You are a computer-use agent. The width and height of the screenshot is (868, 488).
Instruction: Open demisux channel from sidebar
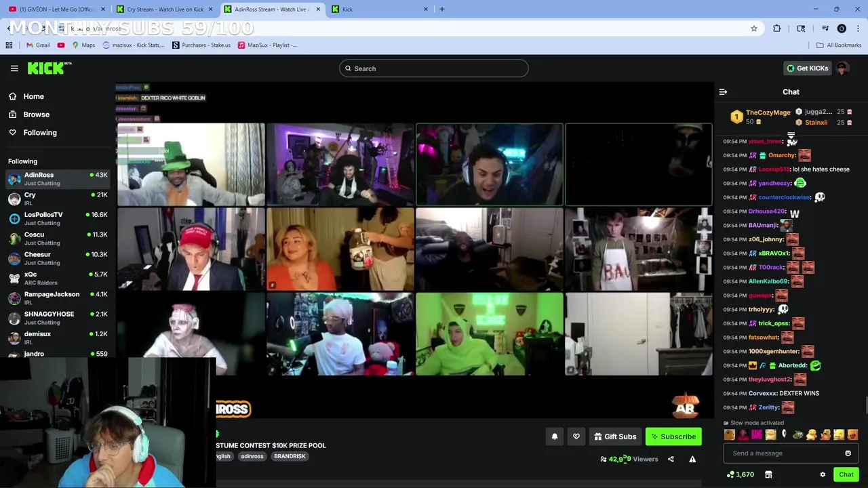coord(58,338)
